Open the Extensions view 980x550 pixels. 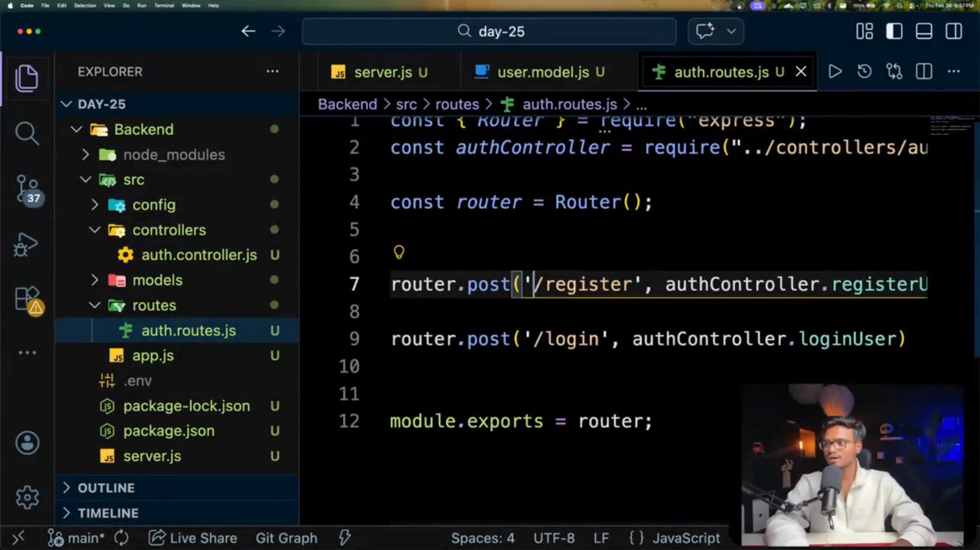[27, 299]
